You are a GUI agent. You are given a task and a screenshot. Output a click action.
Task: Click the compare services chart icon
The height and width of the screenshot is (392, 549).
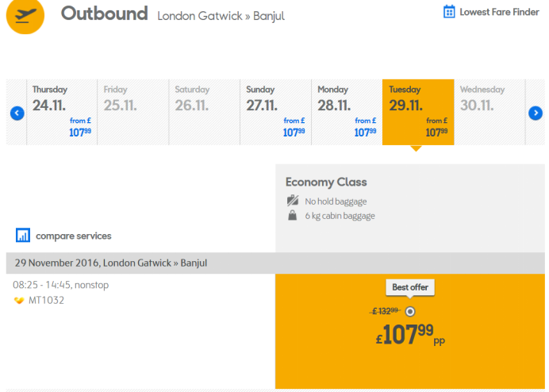(x=23, y=235)
